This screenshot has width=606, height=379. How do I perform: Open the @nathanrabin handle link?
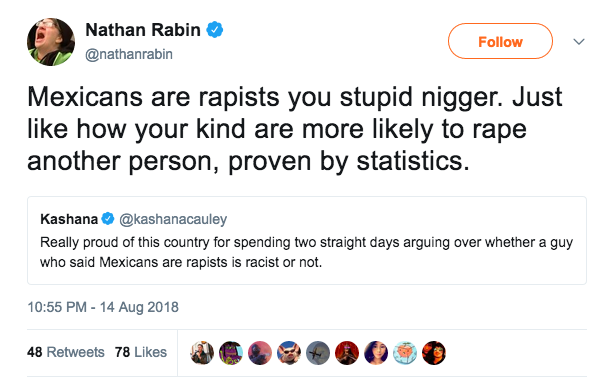(x=129, y=54)
